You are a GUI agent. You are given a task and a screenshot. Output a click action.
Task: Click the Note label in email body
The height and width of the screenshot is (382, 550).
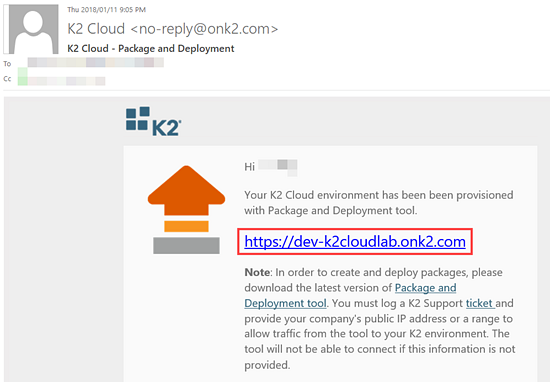pos(257,273)
